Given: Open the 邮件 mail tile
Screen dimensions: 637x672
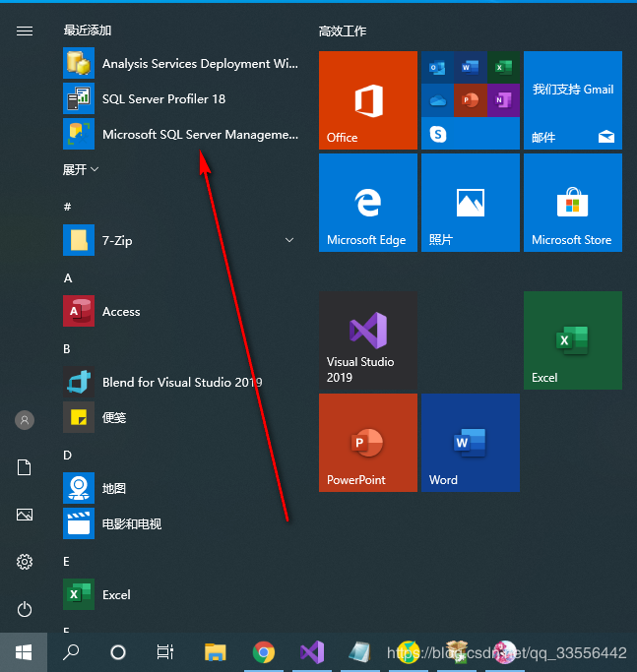Looking at the screenshot, I should 573,100.
